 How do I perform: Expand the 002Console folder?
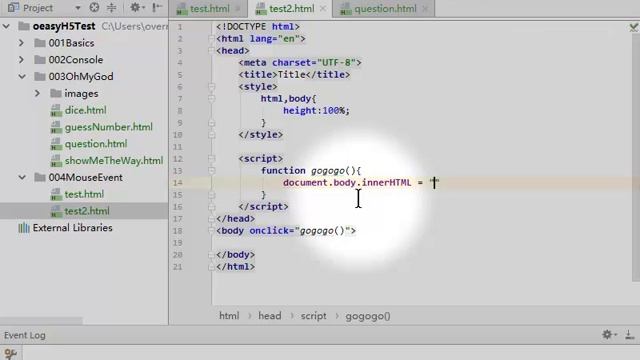[x=21, y=60]
